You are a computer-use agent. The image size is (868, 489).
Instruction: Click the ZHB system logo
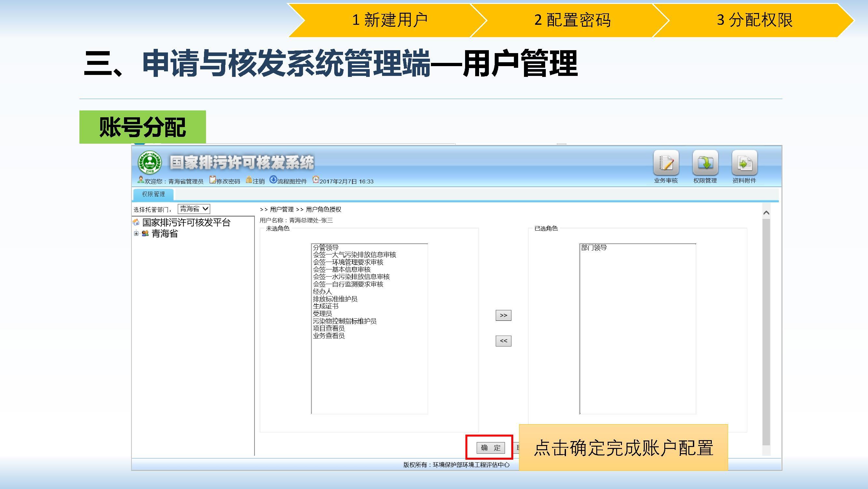click(149, 163)
